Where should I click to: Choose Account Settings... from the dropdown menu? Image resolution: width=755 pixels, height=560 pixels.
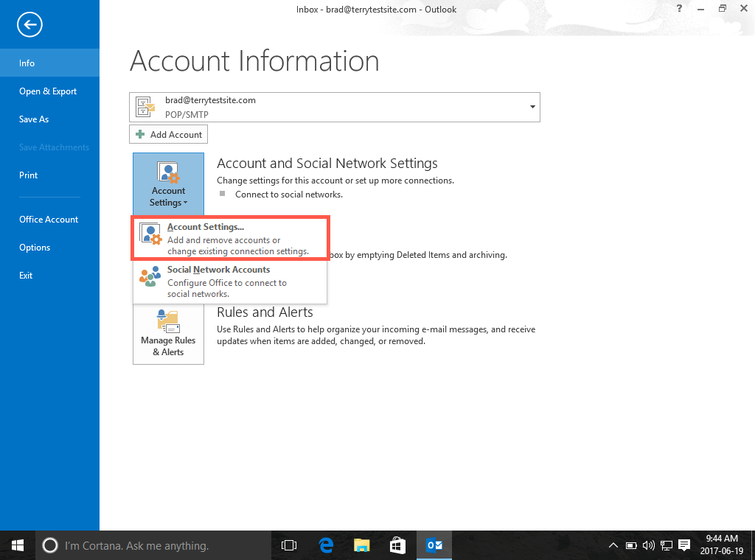(230, 239)
